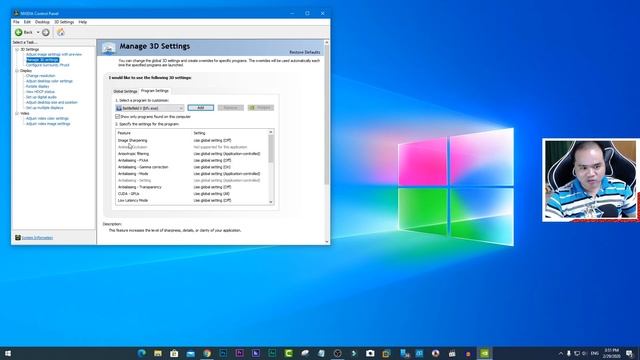The width and height of the screenshot is (640, 360).
Task: Show hidden system tray icons
Action: click(561, 353)
